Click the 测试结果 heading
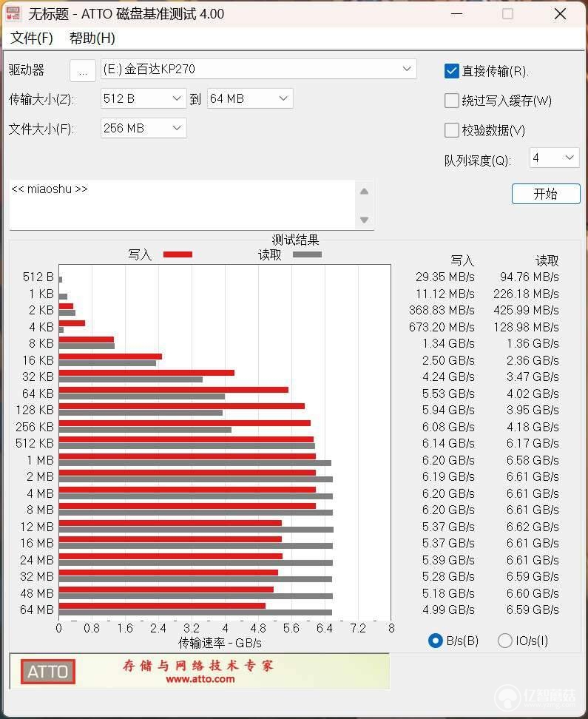 (x=295, y=240)
